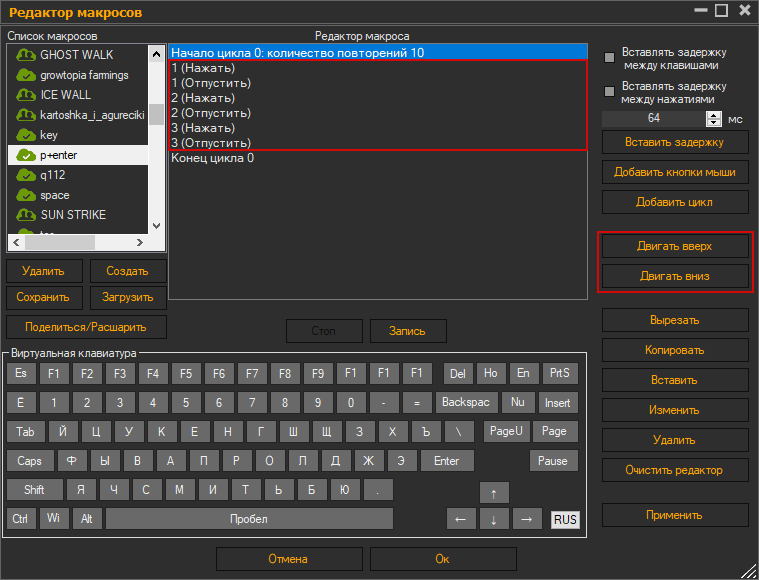Screen dimensions: 759x580
Task: Click the PrtS key on virtual keyboard
Action: (560, 374)
